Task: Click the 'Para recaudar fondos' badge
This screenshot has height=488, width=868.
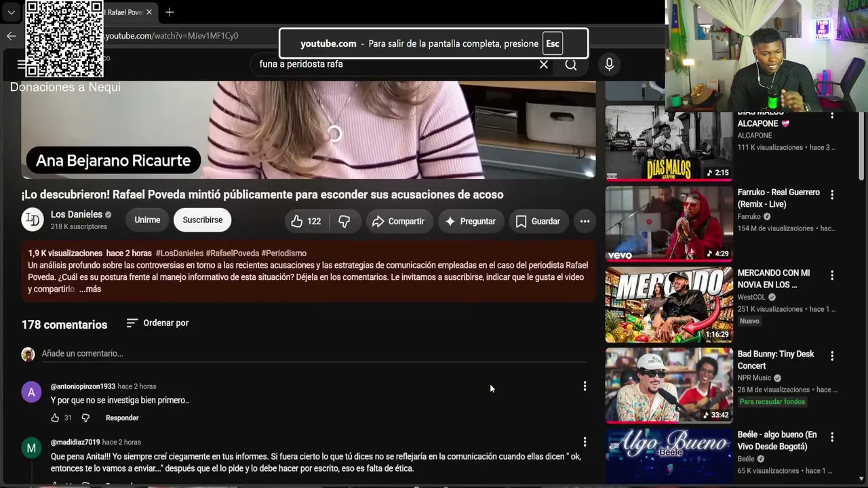Action: tap(772, 402)
